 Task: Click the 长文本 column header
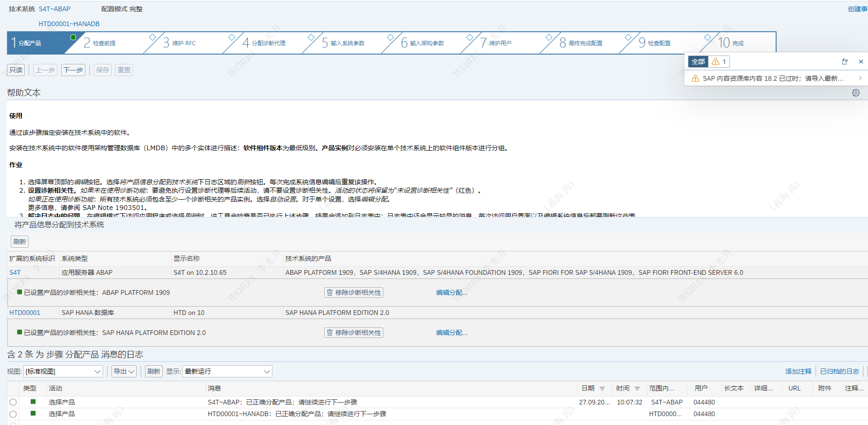point(734,388)
